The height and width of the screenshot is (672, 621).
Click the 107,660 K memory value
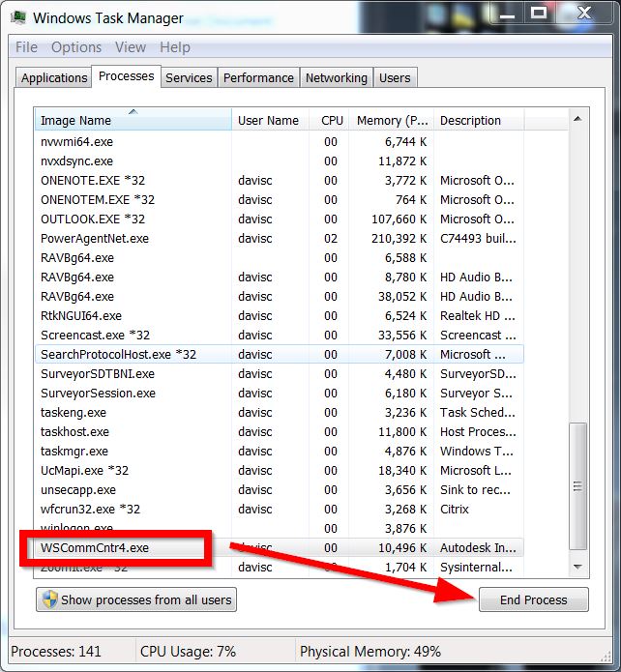pyautogui.click(x=399, y=219)
